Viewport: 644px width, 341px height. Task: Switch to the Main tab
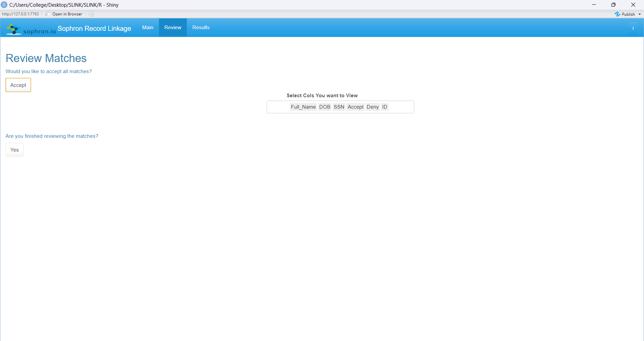147,27
